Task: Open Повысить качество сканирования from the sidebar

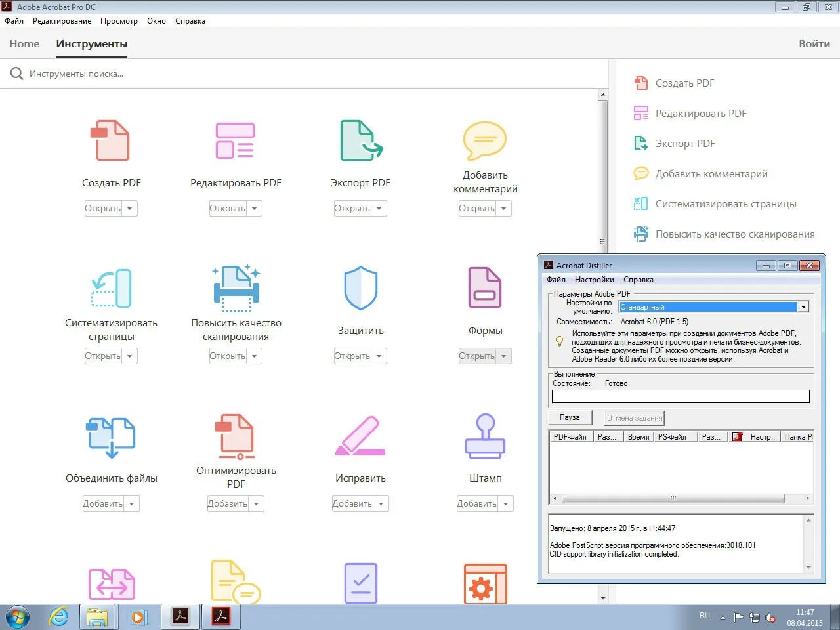Action: click(734, 234)
